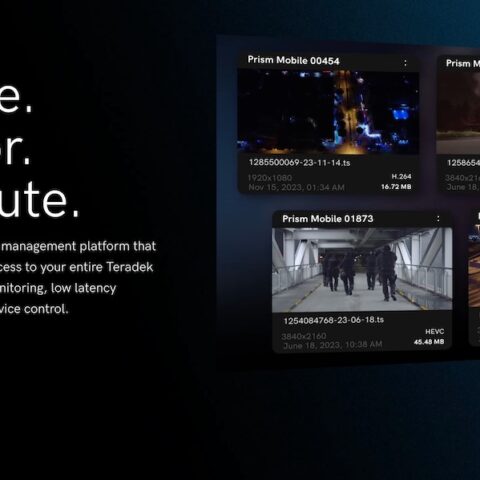Image resolution: width=480 pixels, height=480 pixels.
Task: Click the 'ute.' headline text
Action: click(40, 200)
